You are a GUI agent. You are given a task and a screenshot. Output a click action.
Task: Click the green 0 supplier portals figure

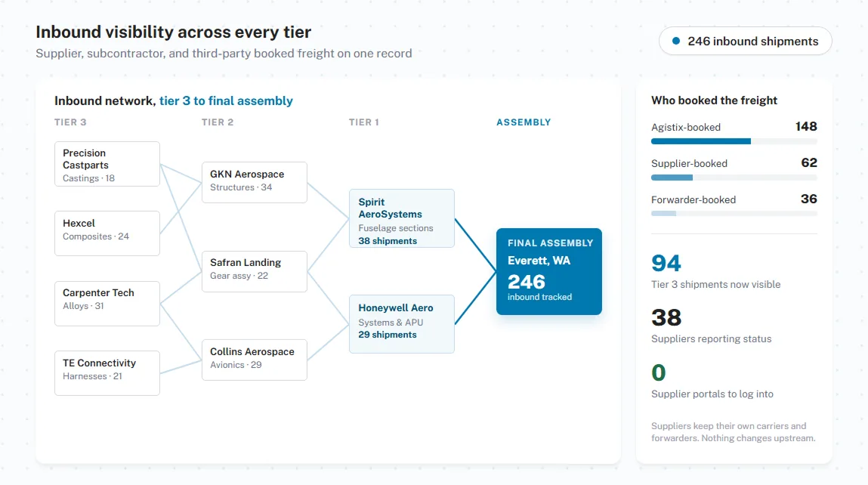click(x=658, y=372)
